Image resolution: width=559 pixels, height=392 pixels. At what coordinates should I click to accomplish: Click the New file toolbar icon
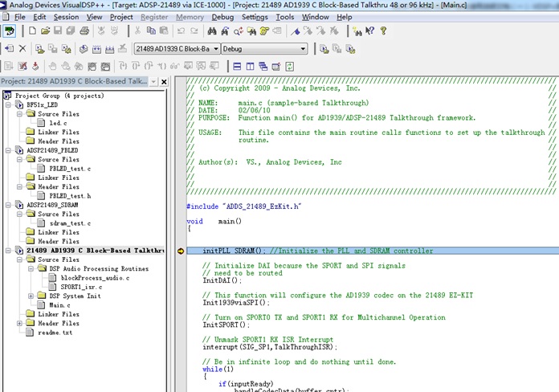tap(32, 31)
